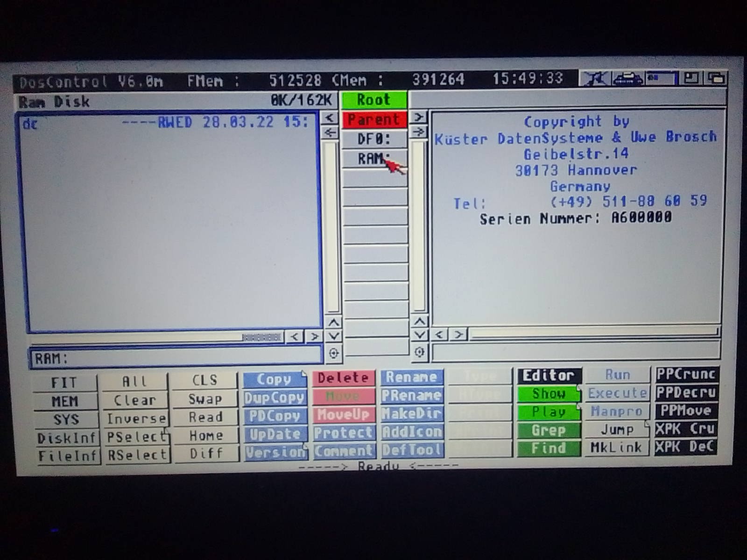Click the scissors-like icon in title bar
Screen dimensions: 747x560
click(x=595, y=78)
